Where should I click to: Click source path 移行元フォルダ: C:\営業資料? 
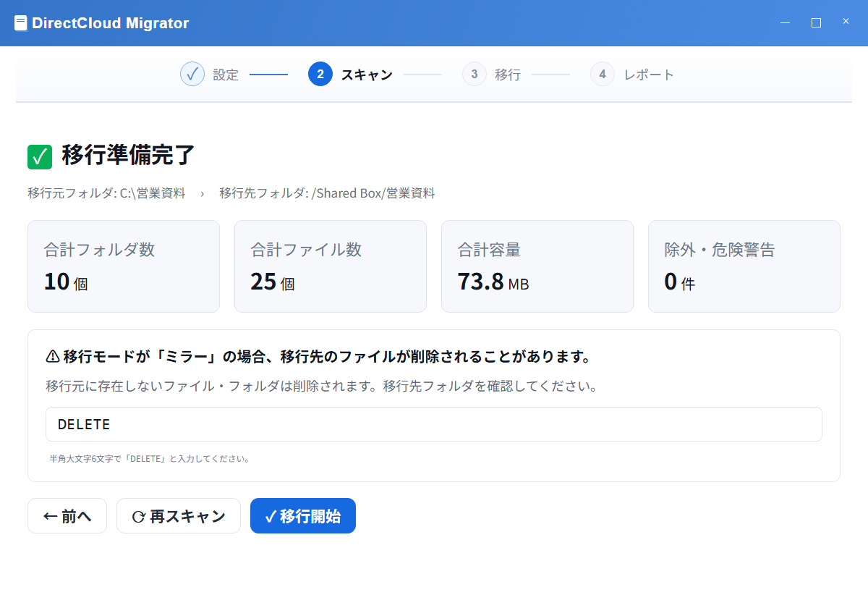point(106,193)
